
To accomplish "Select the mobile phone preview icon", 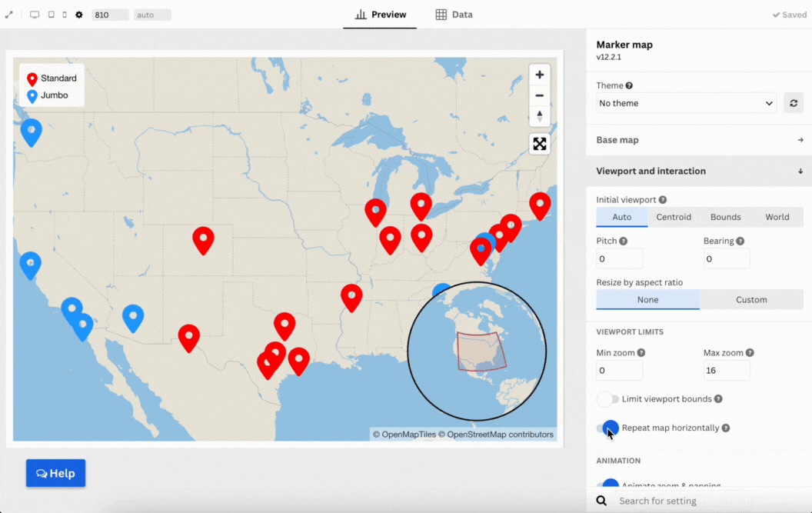I will click(65, 15).
